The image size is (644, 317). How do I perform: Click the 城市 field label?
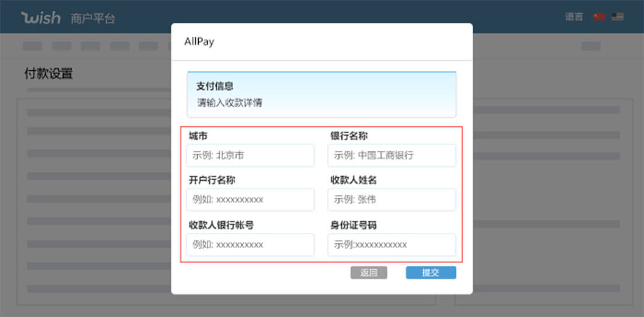pyautogui.click(x=198, y=135)
